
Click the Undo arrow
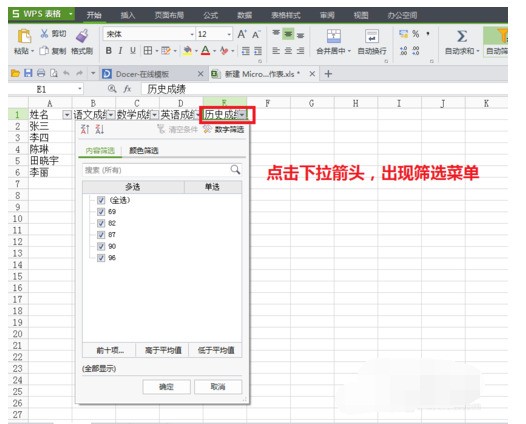pos(66,73)
